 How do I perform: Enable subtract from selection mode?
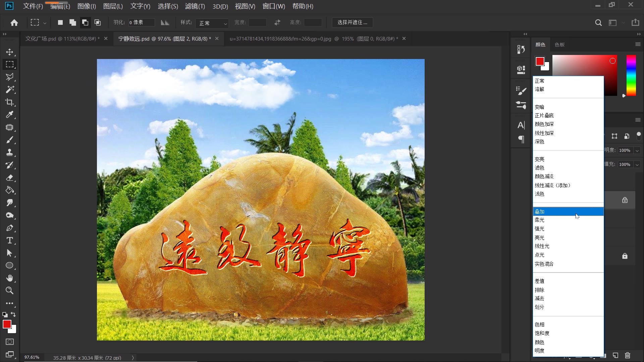(85, 22)
